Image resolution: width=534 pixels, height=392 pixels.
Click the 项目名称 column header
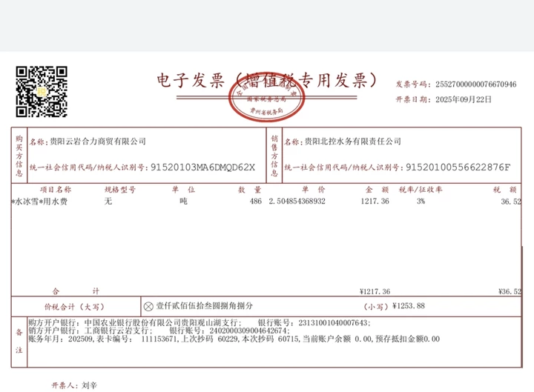click(x=56, y=190)
